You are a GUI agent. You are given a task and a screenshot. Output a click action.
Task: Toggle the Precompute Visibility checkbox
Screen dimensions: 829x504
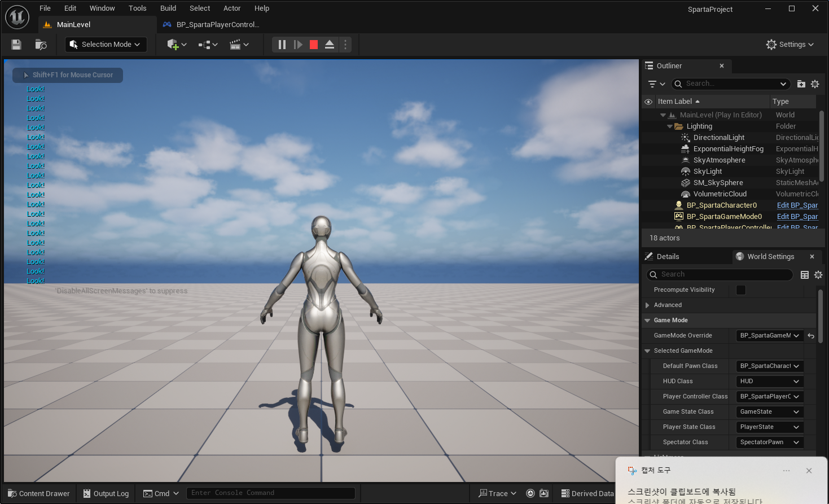tap(741, 290)
